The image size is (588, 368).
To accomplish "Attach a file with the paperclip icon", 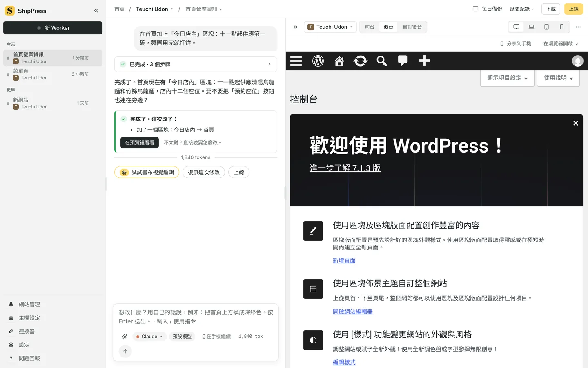I will click(x=125, y=337).
